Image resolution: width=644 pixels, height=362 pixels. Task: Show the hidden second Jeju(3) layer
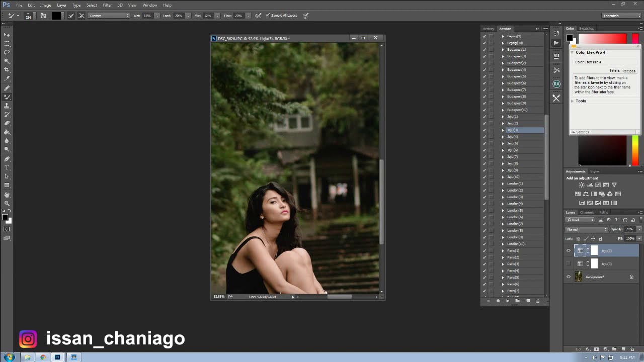click(569, 264)
